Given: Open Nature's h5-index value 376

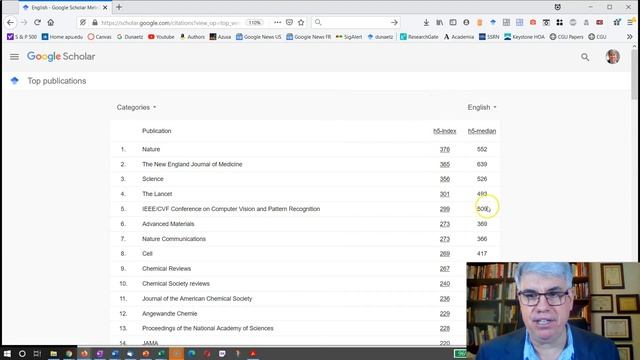Looking at the screenshot, I should pos(444,149).
